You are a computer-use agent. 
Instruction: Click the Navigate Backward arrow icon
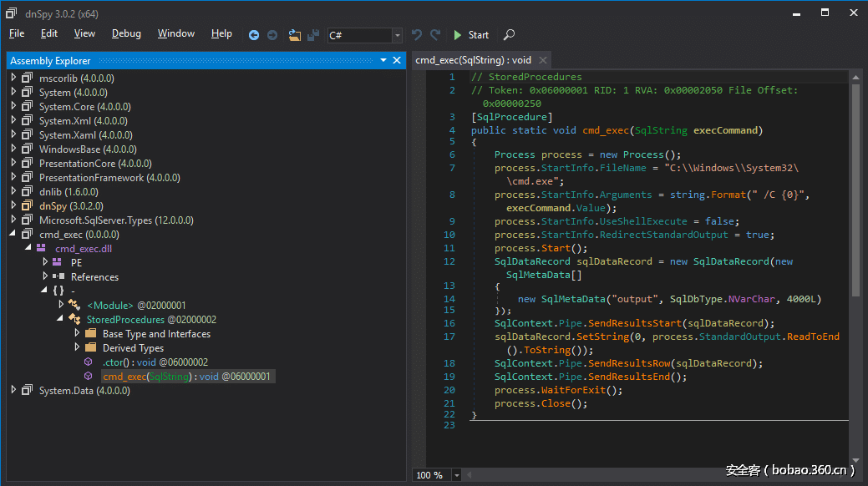click(x=254, y=35)
